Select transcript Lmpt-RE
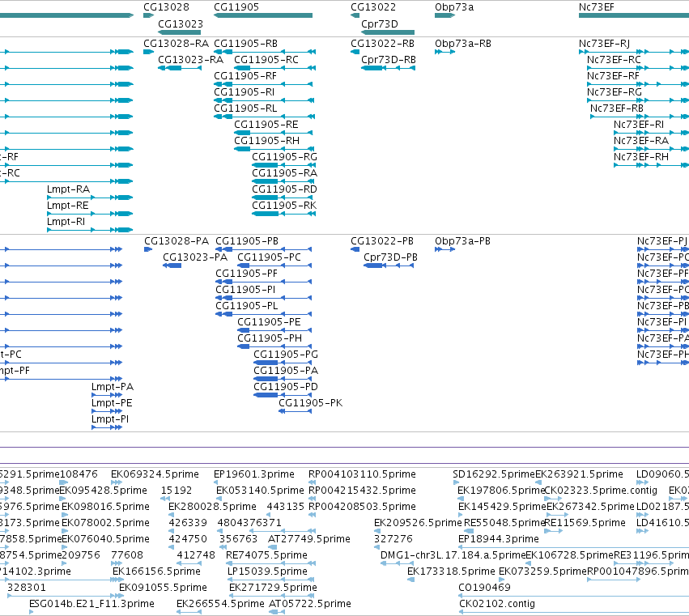Image resolution: width=689 pixels, height=616 pixels. point(68,206)
